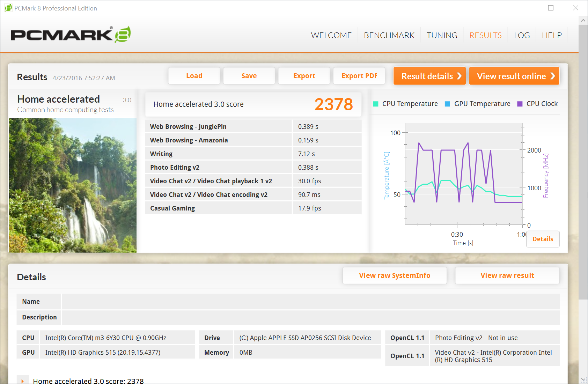The image size is (588, 384).
Task: Click the Intel Core m3-6Y30 CPU value
Action: tap(106, 338)
